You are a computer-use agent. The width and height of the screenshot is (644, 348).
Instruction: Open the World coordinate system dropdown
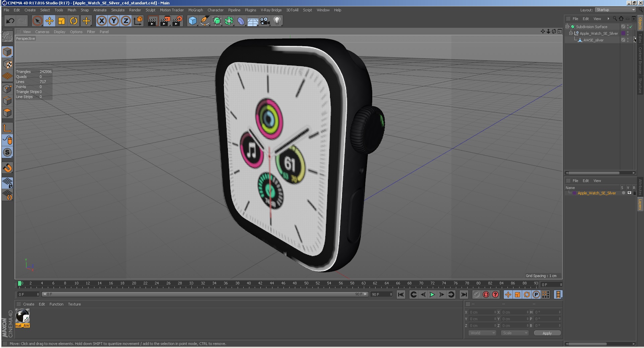(x=482, y=333)
